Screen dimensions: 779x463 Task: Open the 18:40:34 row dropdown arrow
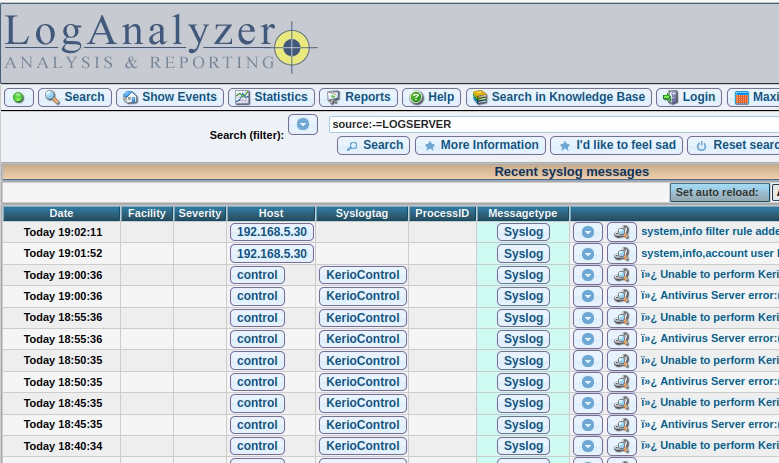click(588, 446)
